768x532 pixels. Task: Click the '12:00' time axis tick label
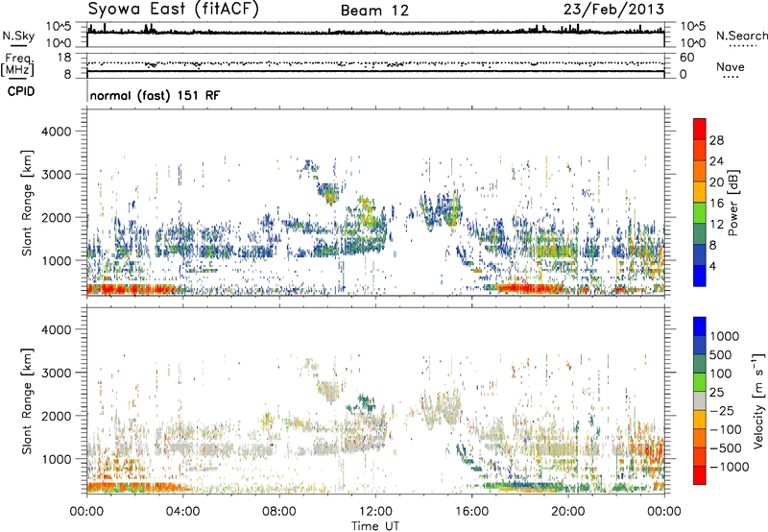pyautogui.click(x=375, y=512)
